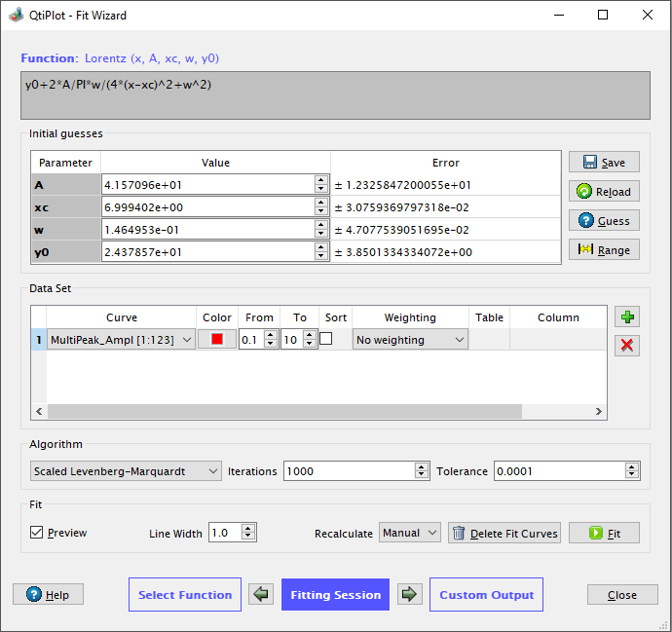Click the red curve color swatch
Screen dimensions: 672x632
coord(217,340)
